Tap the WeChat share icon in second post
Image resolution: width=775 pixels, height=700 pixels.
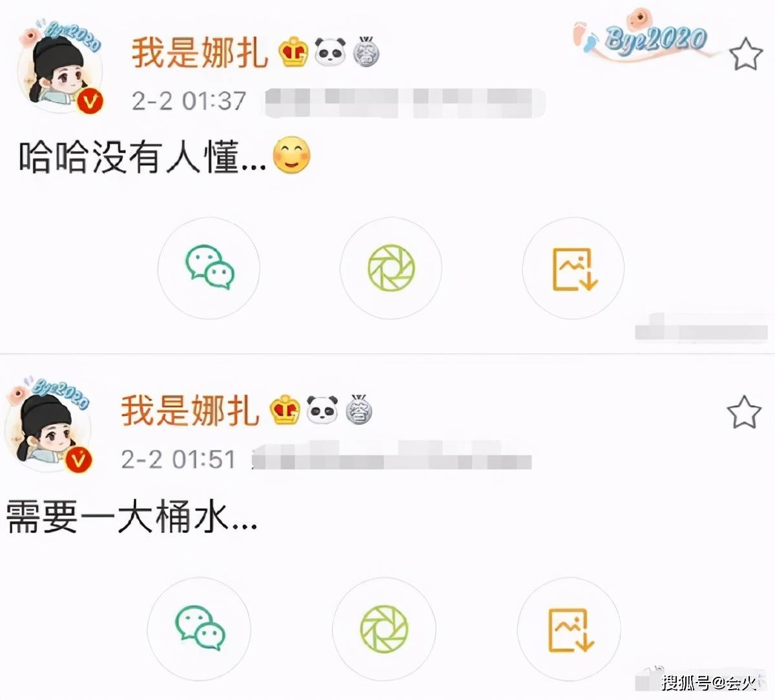[200, 628]
